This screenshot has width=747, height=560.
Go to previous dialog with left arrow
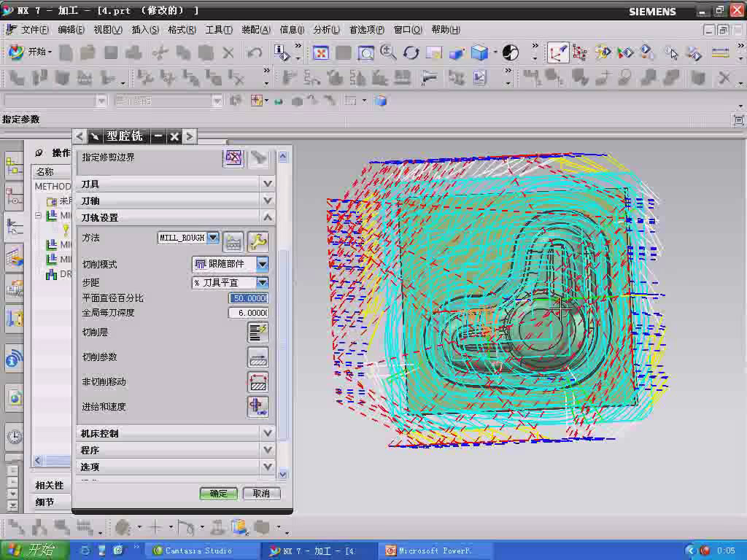click(x=79, y=136)
